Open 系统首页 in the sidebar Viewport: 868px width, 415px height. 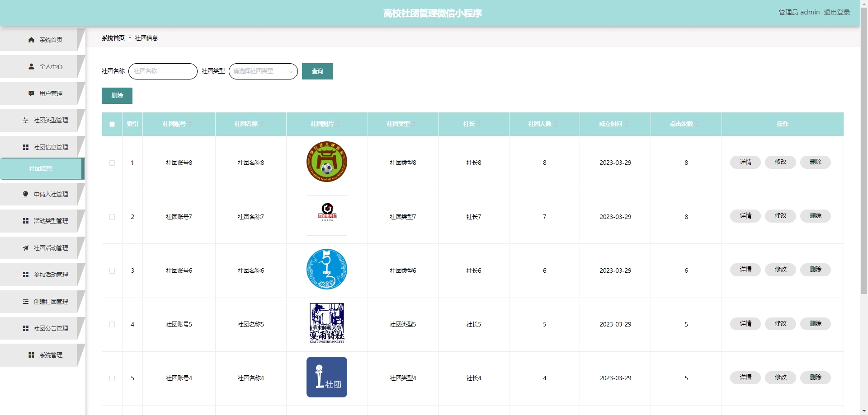[x=42, y=40]
